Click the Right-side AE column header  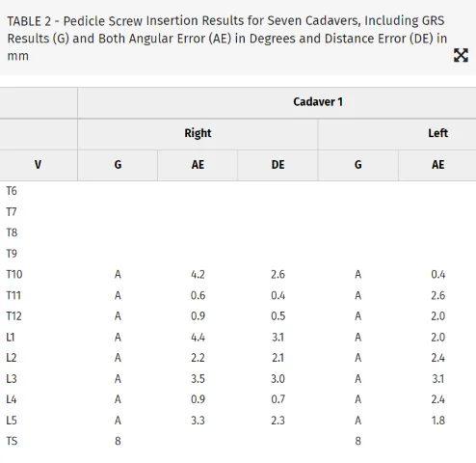(198, 165)
